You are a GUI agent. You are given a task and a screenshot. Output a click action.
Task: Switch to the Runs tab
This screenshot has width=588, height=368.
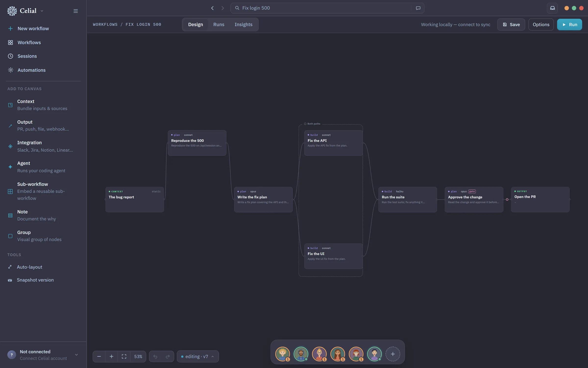point(219,25)
